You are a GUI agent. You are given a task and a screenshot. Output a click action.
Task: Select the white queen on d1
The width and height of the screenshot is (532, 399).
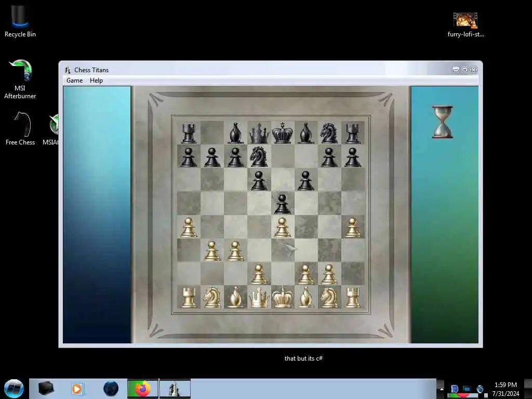(x=259, y=297)
